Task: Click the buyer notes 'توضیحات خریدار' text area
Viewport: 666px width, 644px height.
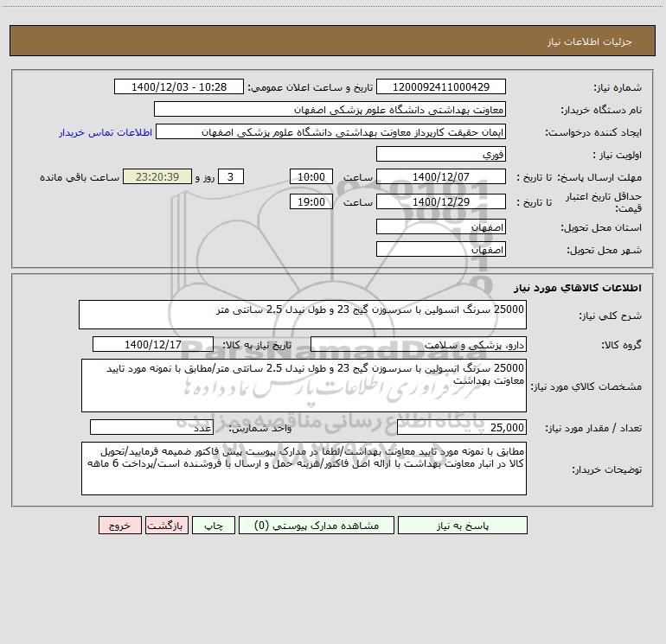Action: pyautogui.click(x=304, y=469)
